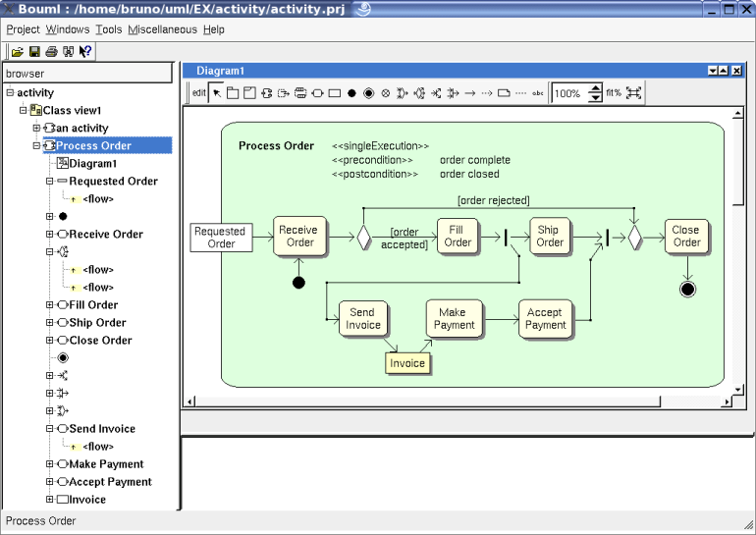Click the print icon in the main toolbar

(x=51, y=51)
